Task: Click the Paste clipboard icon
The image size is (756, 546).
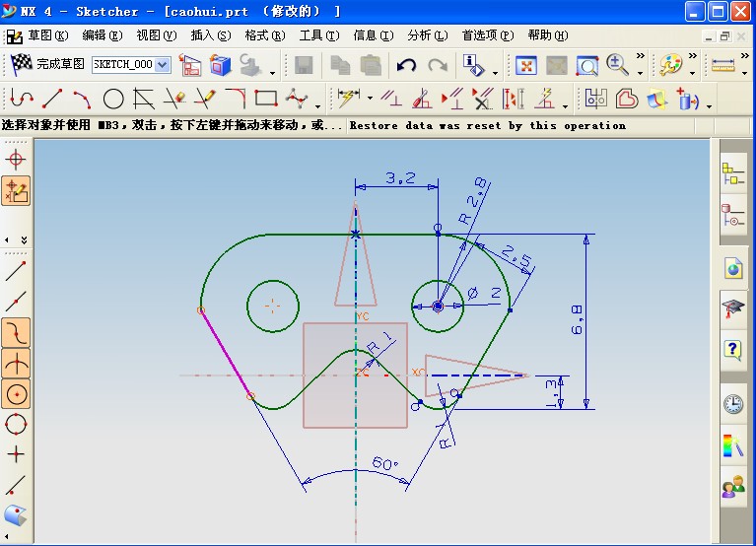Action: (370, 65)
